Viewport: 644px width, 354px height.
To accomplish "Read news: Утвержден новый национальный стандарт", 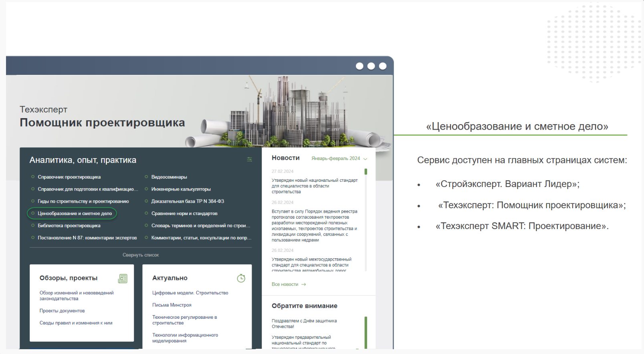I will 315,186.
